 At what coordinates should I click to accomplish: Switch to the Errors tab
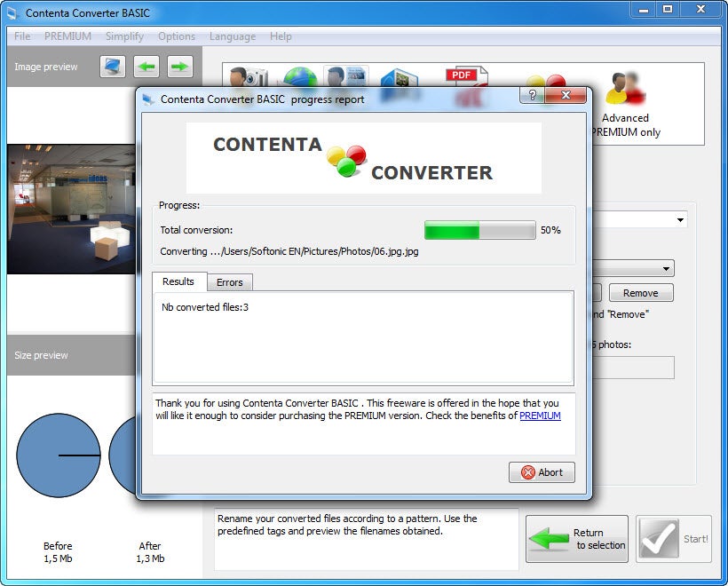[230, 282]
